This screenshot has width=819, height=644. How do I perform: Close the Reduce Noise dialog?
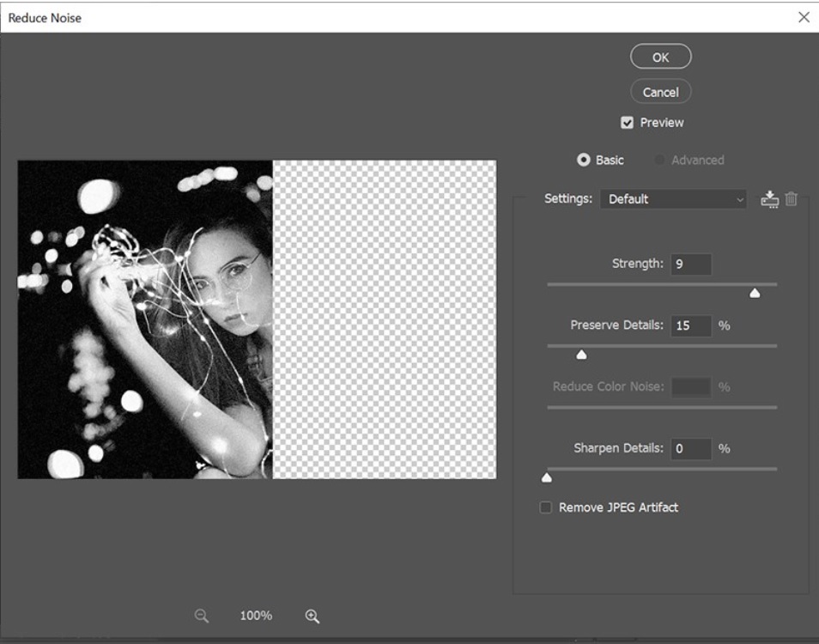[x=804, y=17]
